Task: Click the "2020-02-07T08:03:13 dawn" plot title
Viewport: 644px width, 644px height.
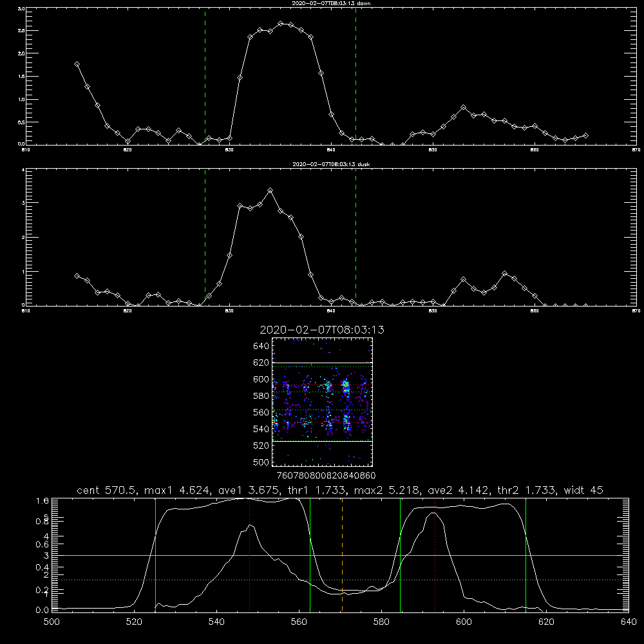Action: point(331,3)
